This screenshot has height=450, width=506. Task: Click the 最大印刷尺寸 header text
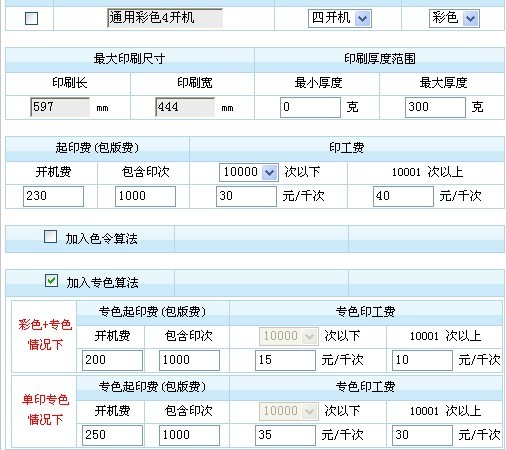click(x=129, y=59)
